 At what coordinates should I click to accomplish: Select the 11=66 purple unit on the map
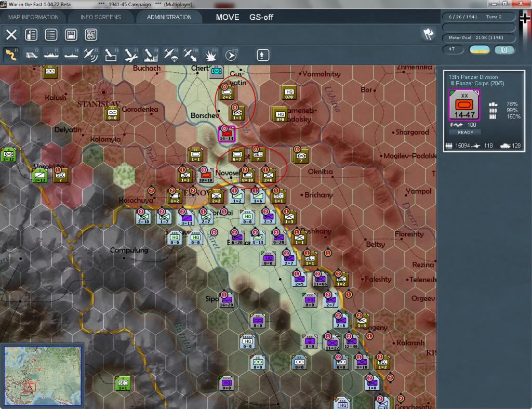click(x=320, y=279)
